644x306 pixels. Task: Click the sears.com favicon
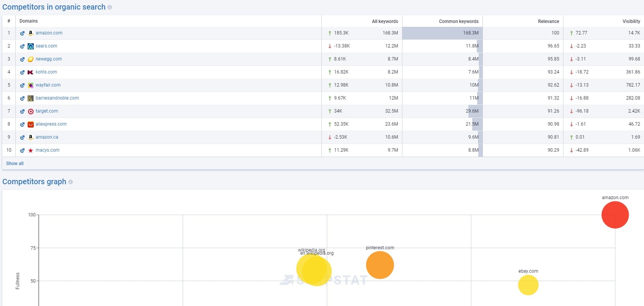click(31, 46)
